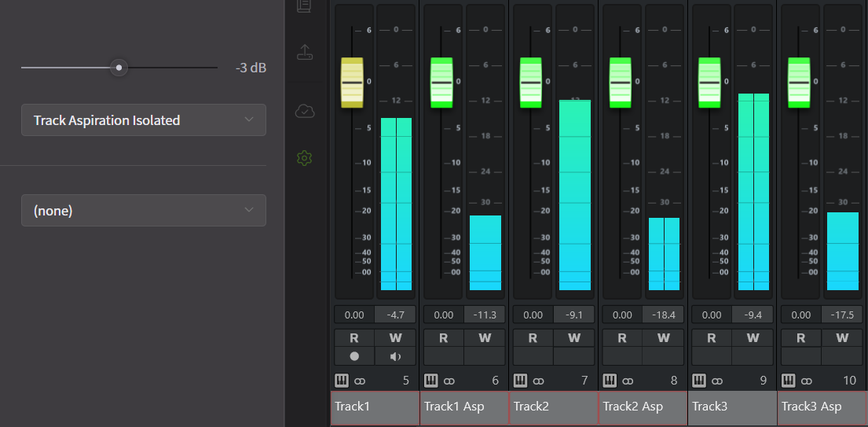Viewport: 868px width, 427px height.
Task: Click the piano instrument icon on Track3 Asp
Action: point(789,381)
